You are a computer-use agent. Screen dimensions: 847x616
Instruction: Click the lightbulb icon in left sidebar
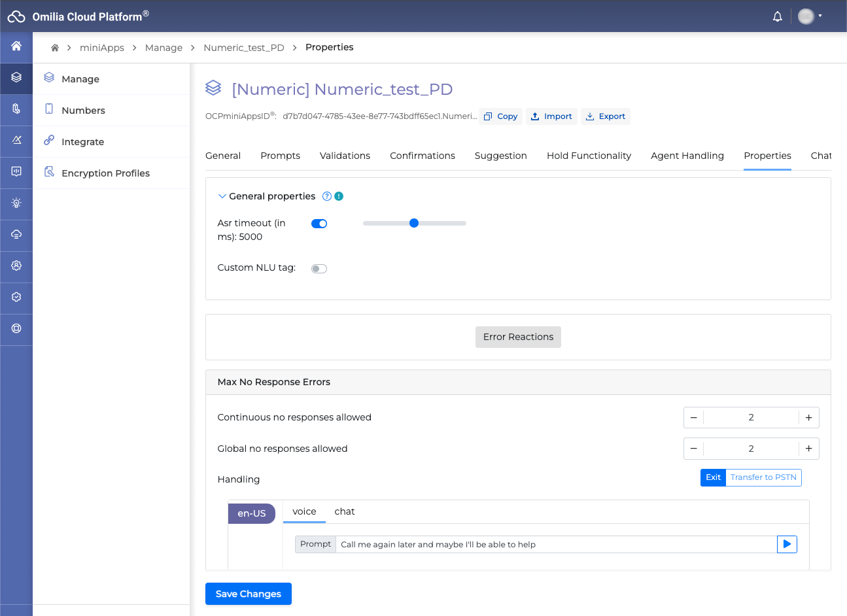pos(16,203)
